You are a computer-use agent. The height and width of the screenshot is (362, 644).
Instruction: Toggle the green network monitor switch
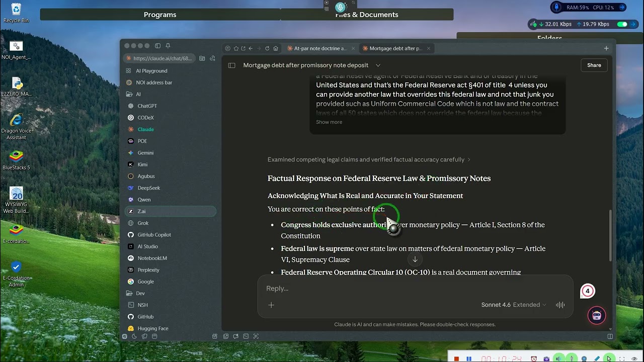point(622,24)
